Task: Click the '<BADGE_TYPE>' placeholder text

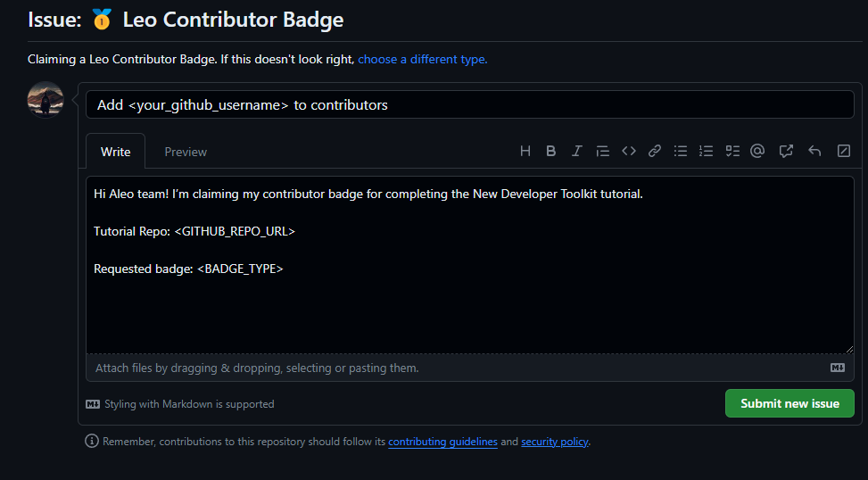Action: (x=240, y=269)
